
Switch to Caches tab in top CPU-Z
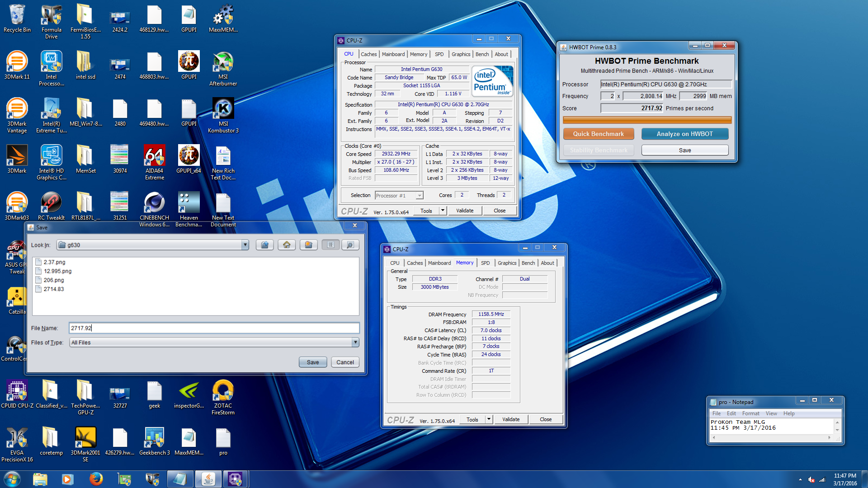pyautogui.click(x=368, y=54)
